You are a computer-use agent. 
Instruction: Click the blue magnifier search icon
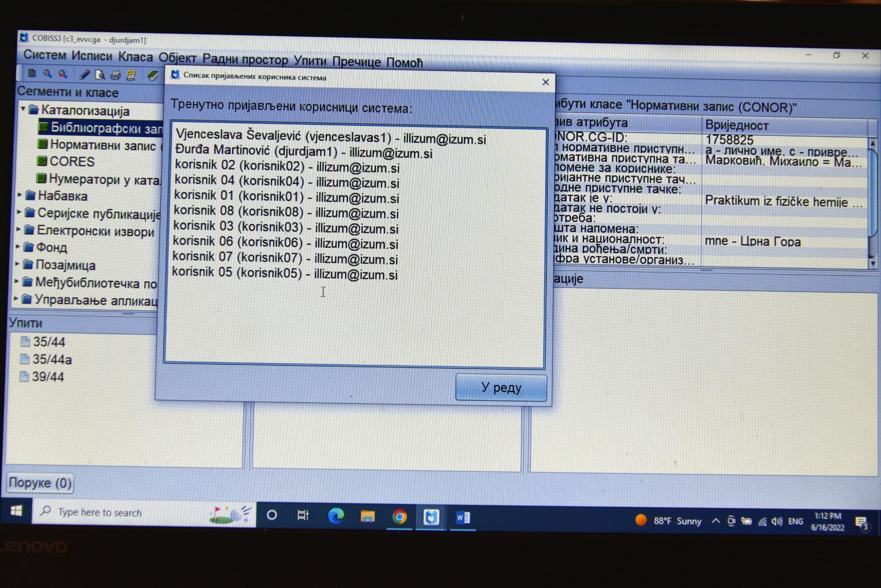point(47,74)
